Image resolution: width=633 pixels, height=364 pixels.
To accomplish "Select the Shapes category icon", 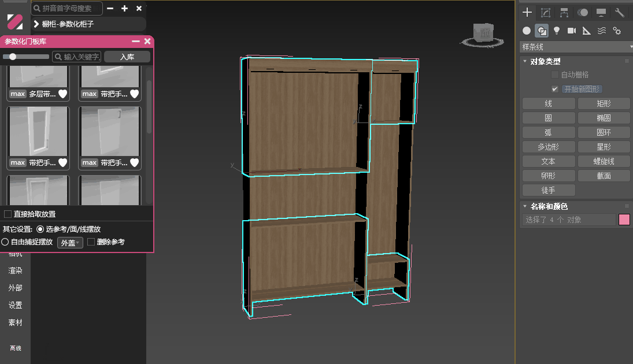I will coord(541,31).
